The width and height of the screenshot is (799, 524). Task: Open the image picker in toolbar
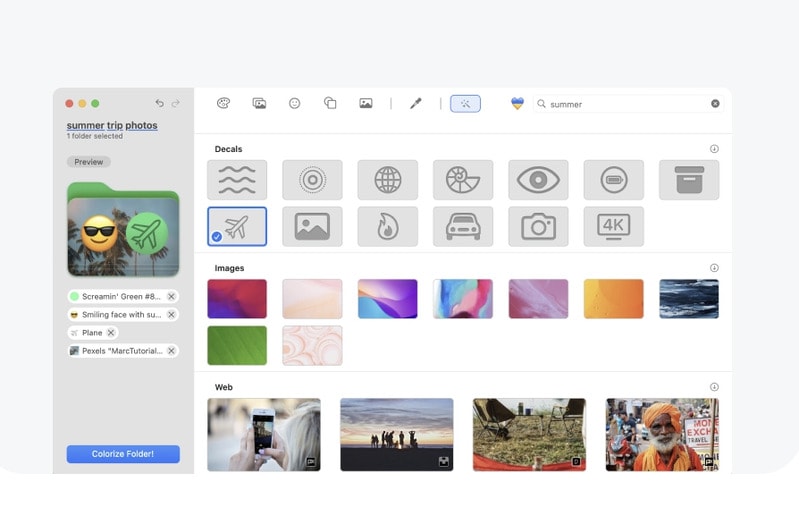pyautogui.click(x=366, y=103)
